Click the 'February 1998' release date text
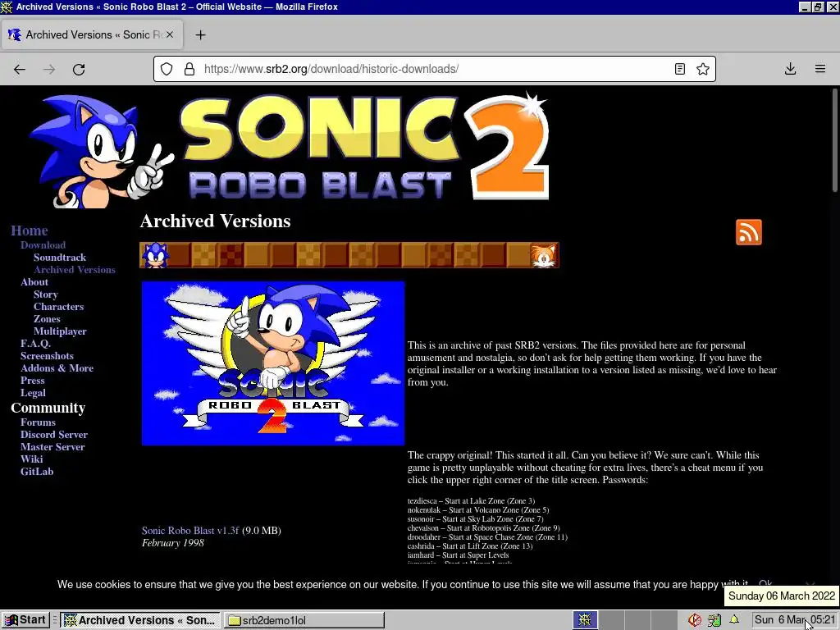 pos(172,543)
